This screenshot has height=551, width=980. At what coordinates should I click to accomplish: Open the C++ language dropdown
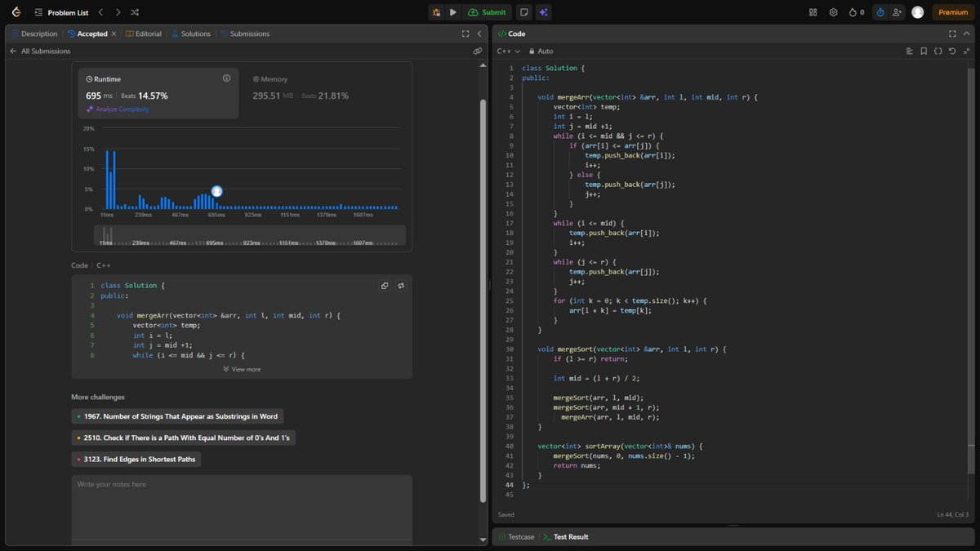pyautogui.click(x=506, y=51)
